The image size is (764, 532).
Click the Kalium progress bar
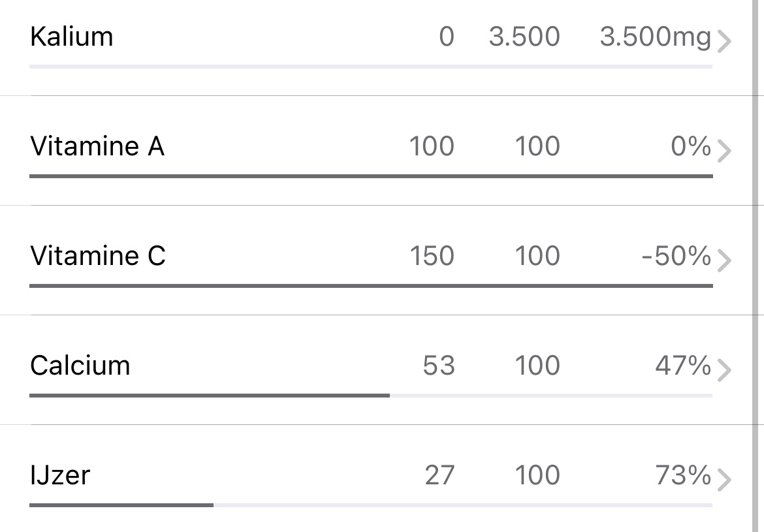[370, 67]
